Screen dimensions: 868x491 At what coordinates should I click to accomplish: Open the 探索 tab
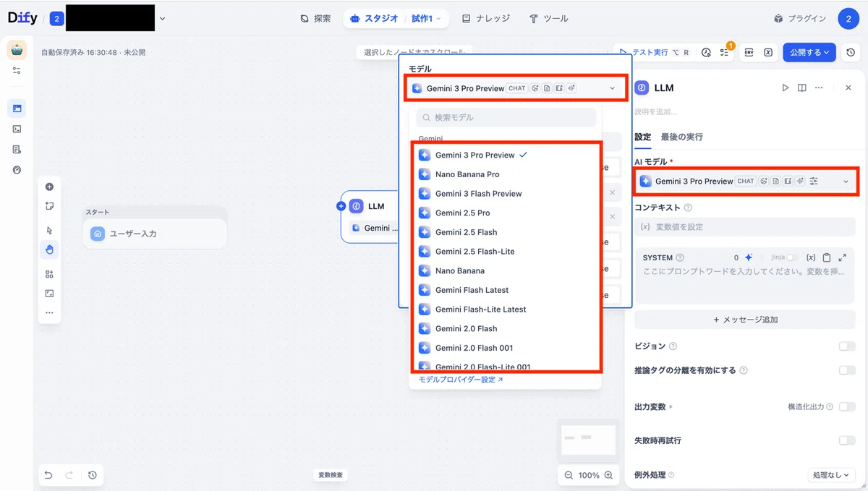tap(315, 19)
